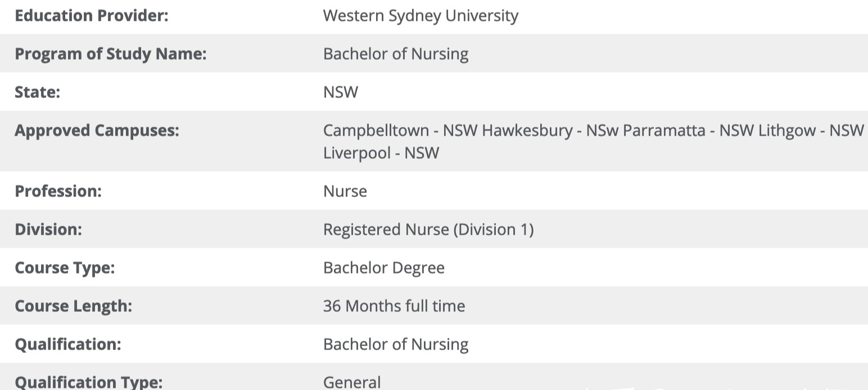Click the Liverpool - NSW campus text

(381, 153)
